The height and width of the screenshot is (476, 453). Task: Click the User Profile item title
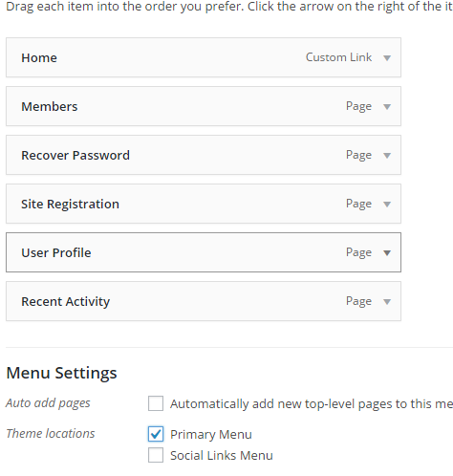56,252
